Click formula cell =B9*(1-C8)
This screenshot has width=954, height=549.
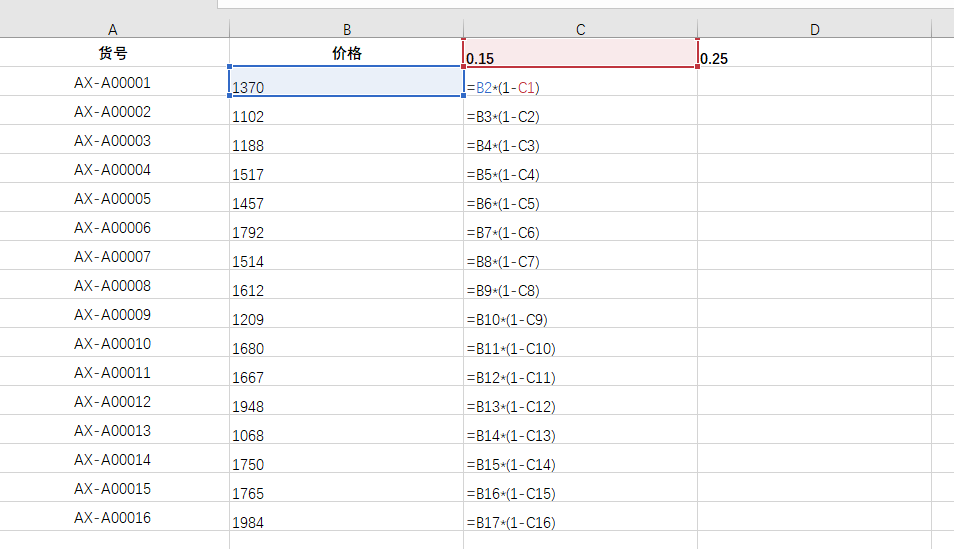pos(580,285)
